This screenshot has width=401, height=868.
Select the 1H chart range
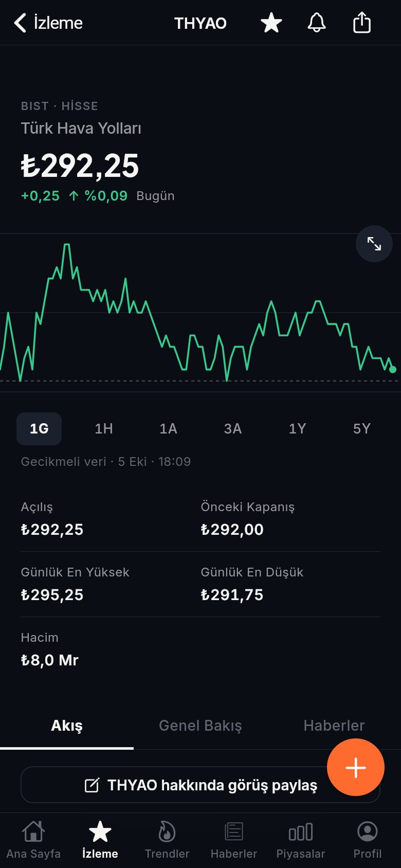104,429
